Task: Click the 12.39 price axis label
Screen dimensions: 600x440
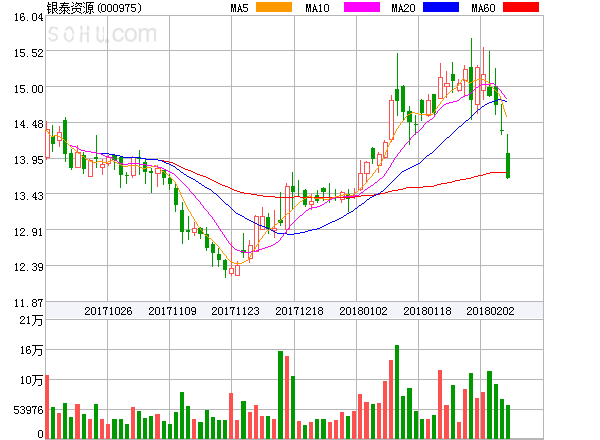Action: 29,267
